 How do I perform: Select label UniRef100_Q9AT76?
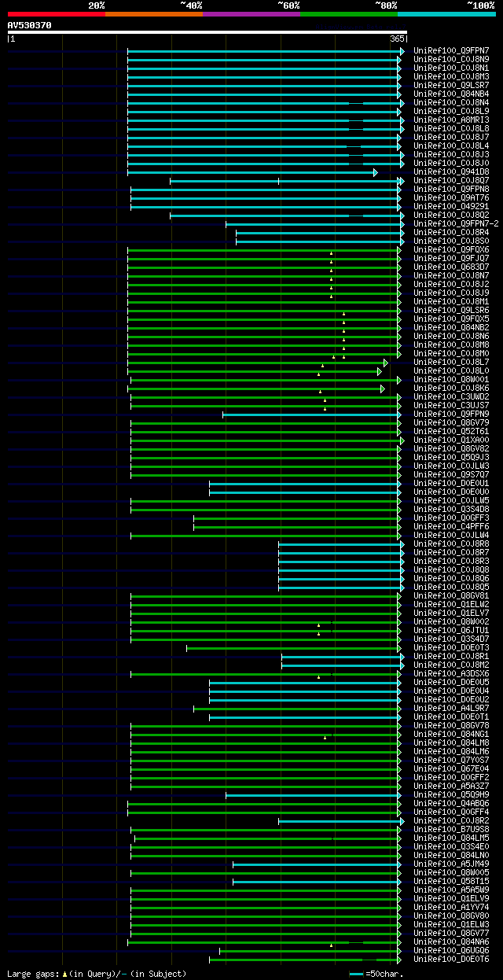pyautogui.click(x=451, y=198)
